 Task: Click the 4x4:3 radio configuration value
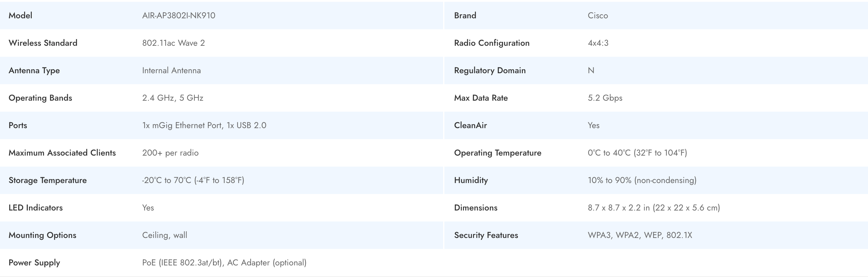click(598, 43)
